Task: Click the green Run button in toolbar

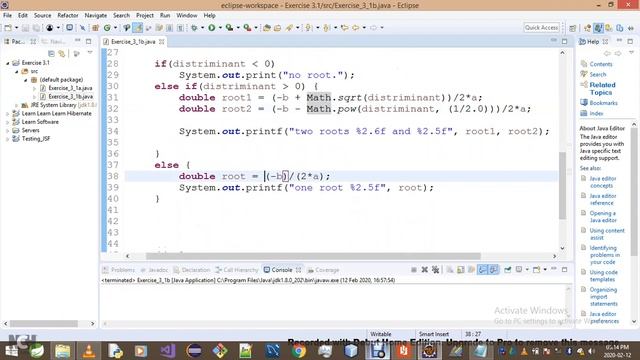Action: [x=211, y=28]
